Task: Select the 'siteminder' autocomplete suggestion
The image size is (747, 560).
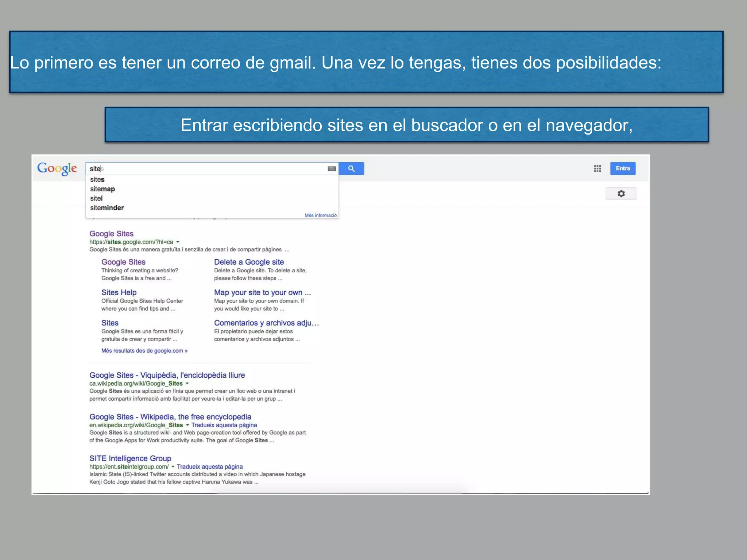Action: click(x=107, y=208)
